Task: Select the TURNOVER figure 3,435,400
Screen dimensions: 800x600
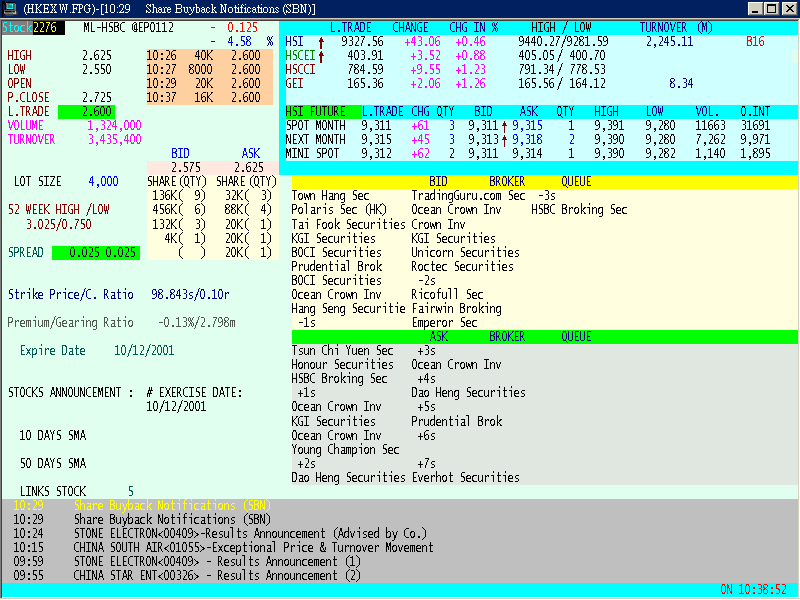Action: tap(114, 139)
